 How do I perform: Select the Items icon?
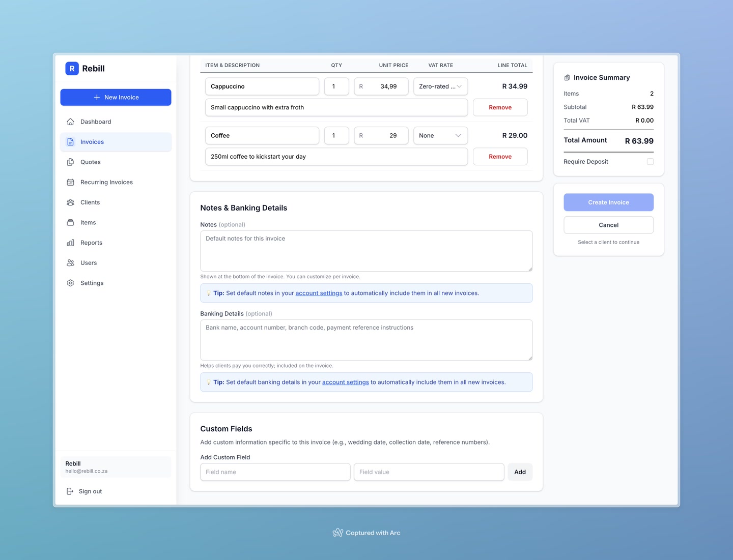point(70,222)
